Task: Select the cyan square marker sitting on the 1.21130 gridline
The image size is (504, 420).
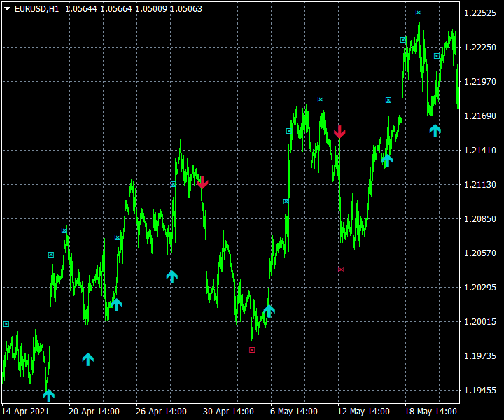Action: click(x=174, y=184)
